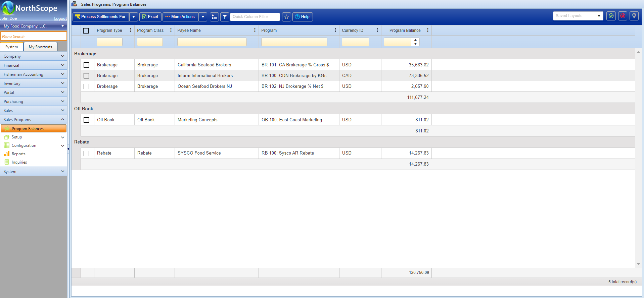Open the More Actions dropdown arrow

(203, 17)
